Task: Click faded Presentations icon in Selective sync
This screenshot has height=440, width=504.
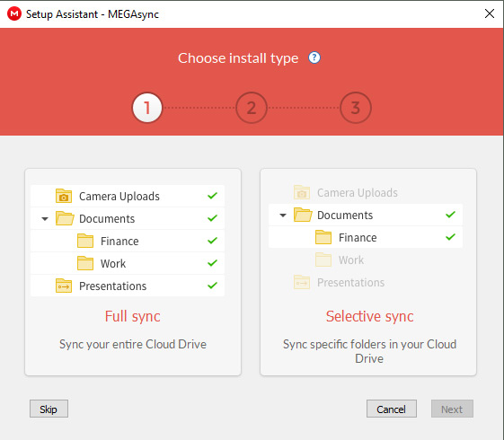Action: click(x=302, y=282)
